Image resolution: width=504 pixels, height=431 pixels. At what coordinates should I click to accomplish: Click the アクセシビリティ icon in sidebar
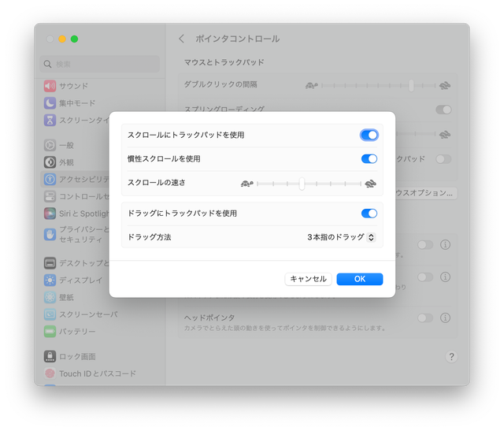pos(50,179)
